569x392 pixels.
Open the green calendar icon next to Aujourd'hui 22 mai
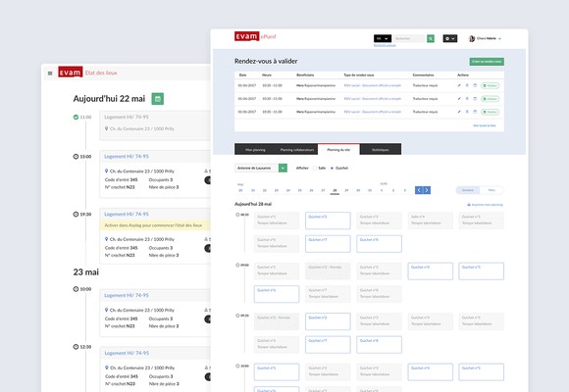[158, 99]
